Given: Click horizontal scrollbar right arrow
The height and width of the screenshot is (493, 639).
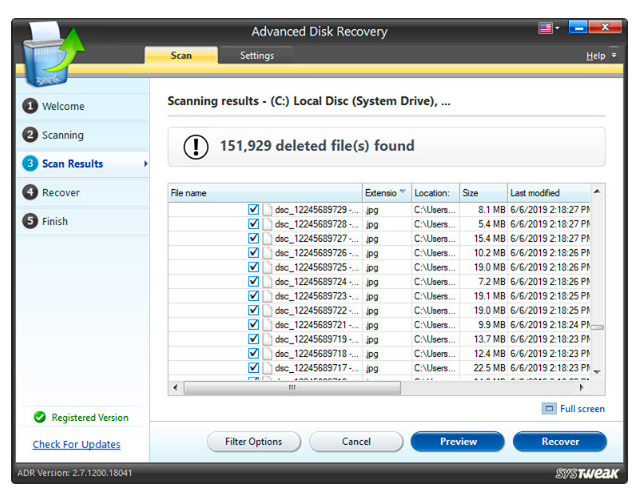Looking at the screenshot, I should point(582,387).
